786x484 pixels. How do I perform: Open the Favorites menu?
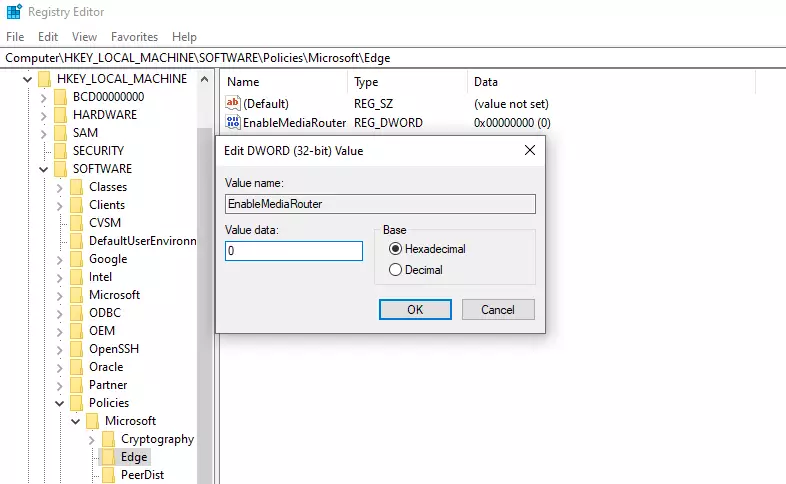(134, 37)
